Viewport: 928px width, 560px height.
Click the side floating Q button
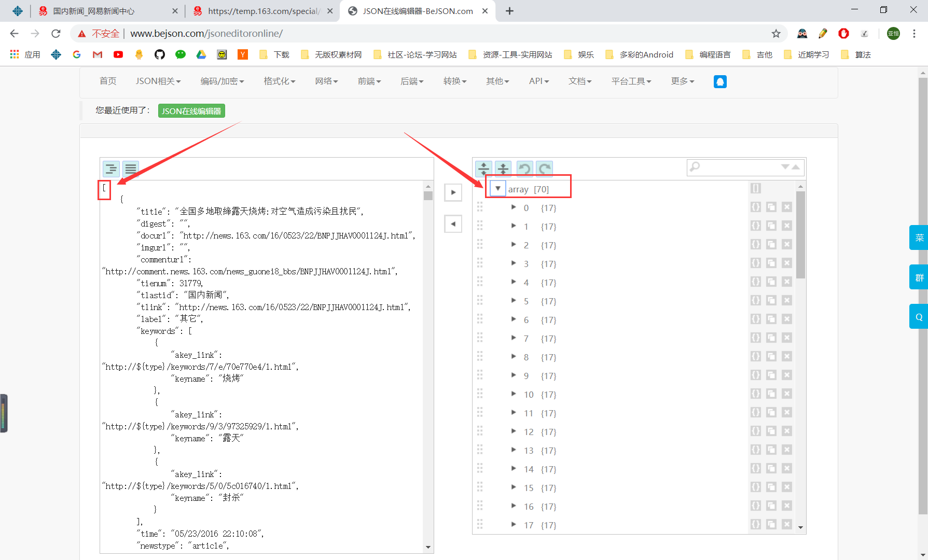(919, 317)
